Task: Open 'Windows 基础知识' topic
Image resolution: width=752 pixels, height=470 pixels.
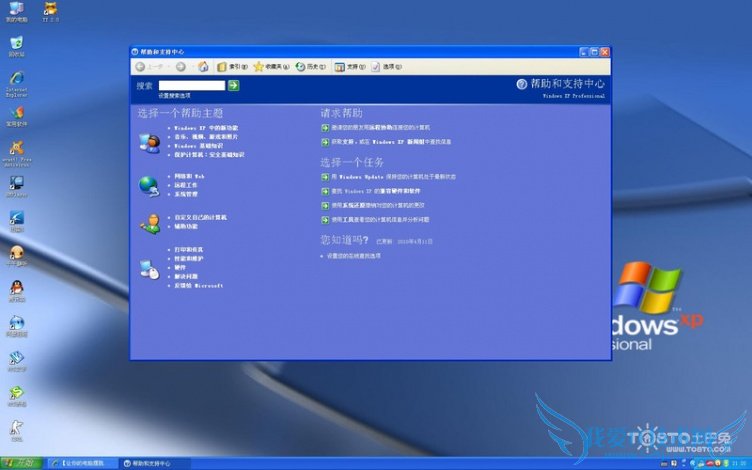Action: [x=199, y=146]
